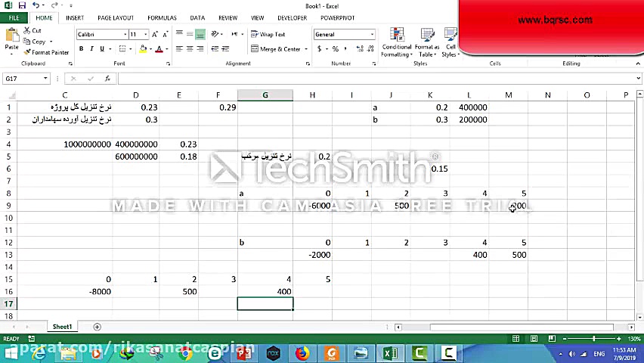Image resolution: width=644 pixels, height=363 pixels.
Task: Switch to the DEVELOPER tab
Action: (x=293, y=18)
